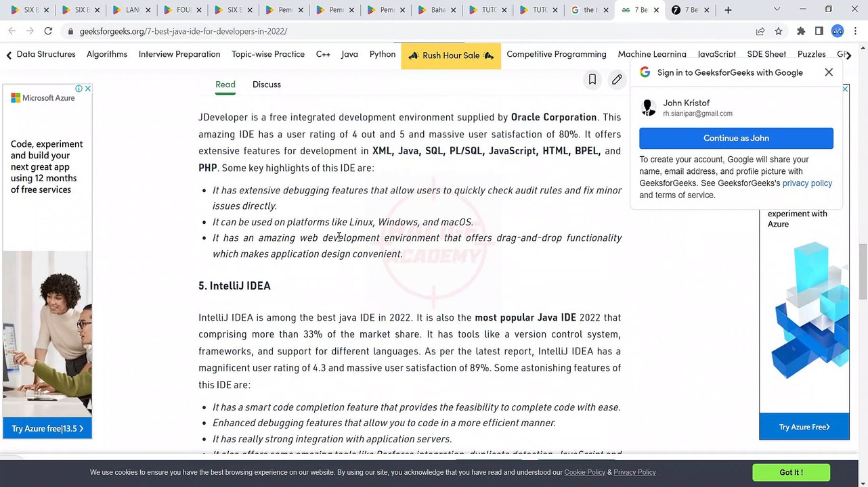Screen dimensions: 868x487
Task: Open the Read tab of the article
Action: pos(225,85)
